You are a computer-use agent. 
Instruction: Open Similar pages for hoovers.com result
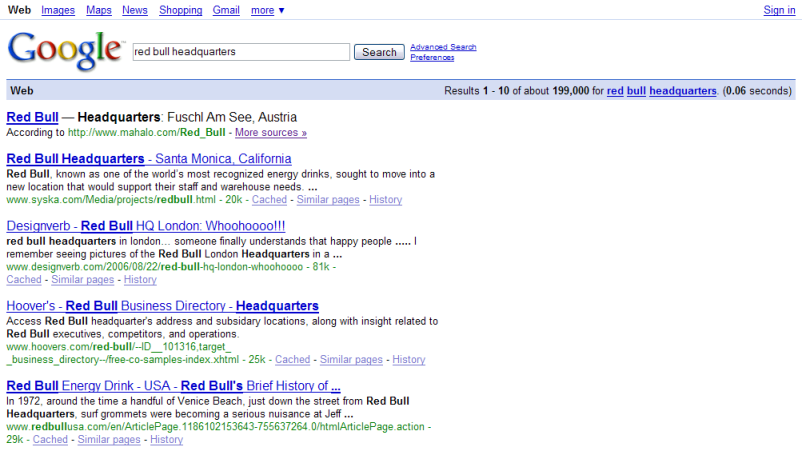[351, 359]
